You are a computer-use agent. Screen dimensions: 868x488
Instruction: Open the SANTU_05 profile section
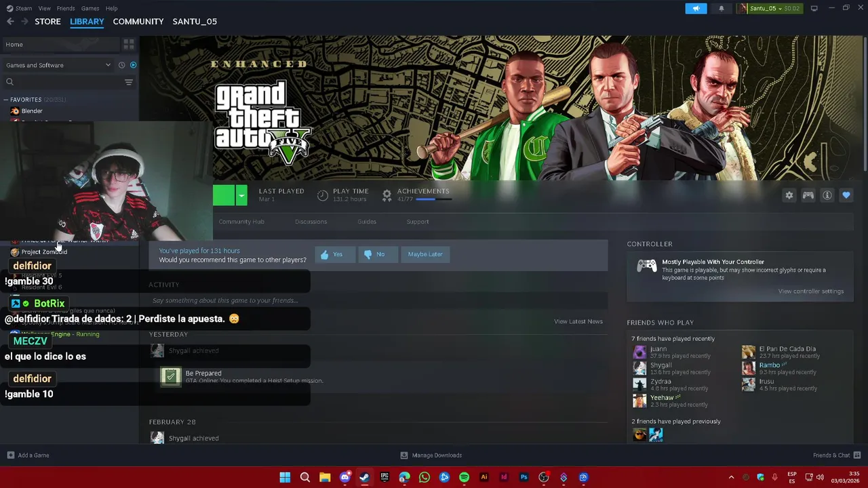click(x=195, y=22)
